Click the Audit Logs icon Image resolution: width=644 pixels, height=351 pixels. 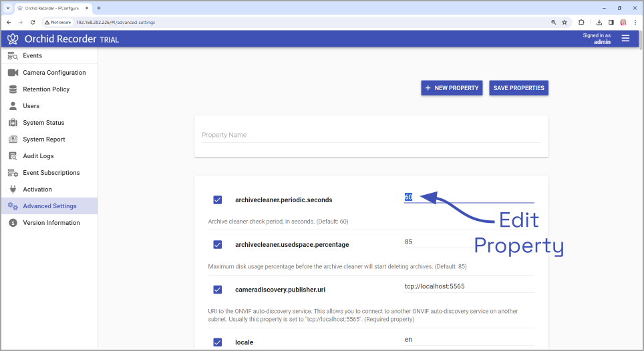13,156
